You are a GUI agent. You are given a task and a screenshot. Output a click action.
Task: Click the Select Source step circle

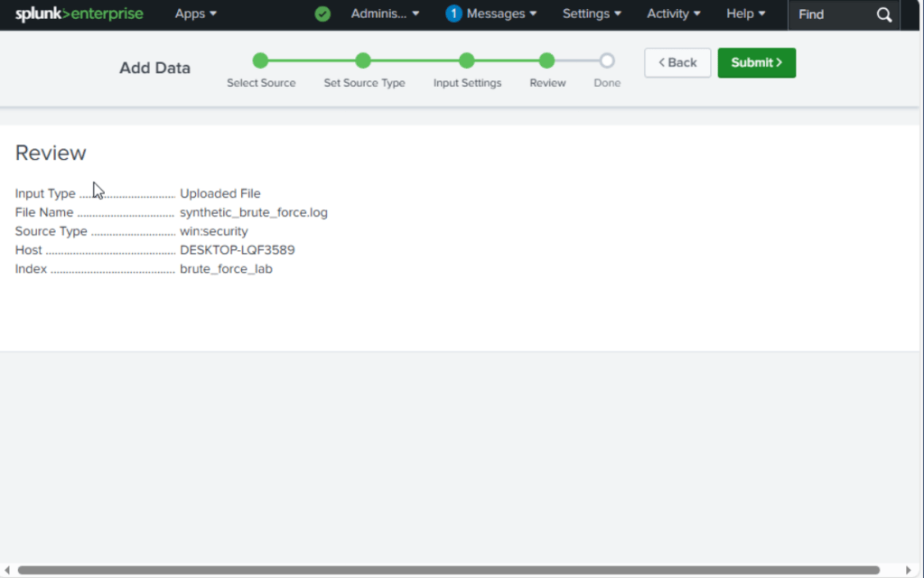click(260, 61)
